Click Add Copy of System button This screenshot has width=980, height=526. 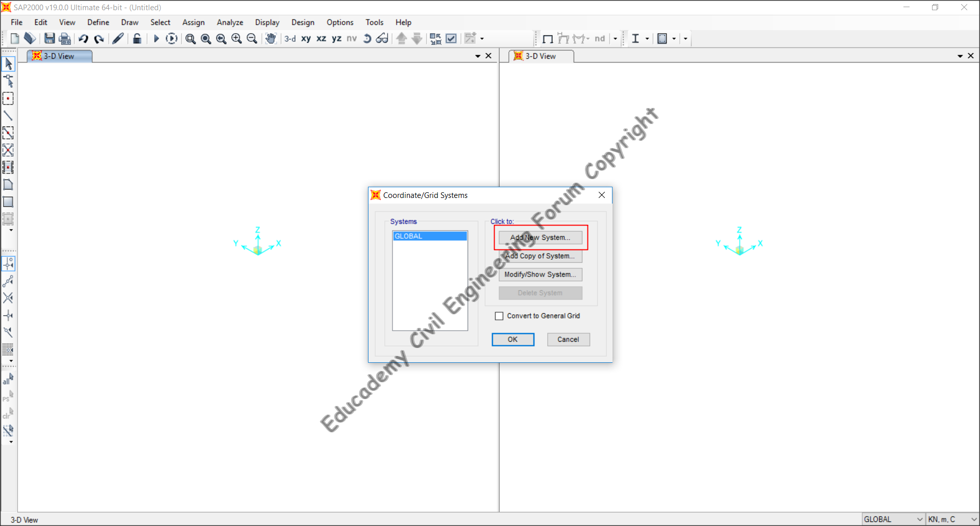(x=540, y=256)
